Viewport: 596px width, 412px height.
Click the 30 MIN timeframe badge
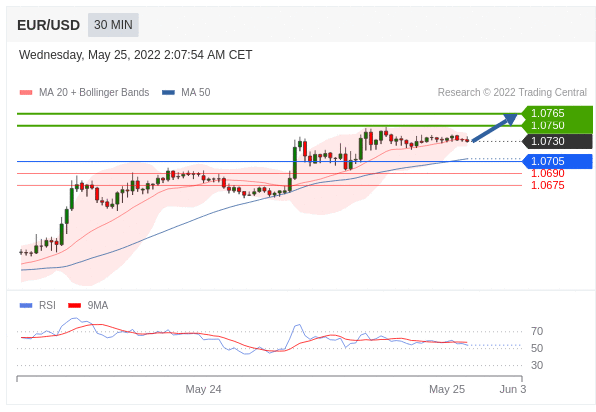[x=113, y=25]
